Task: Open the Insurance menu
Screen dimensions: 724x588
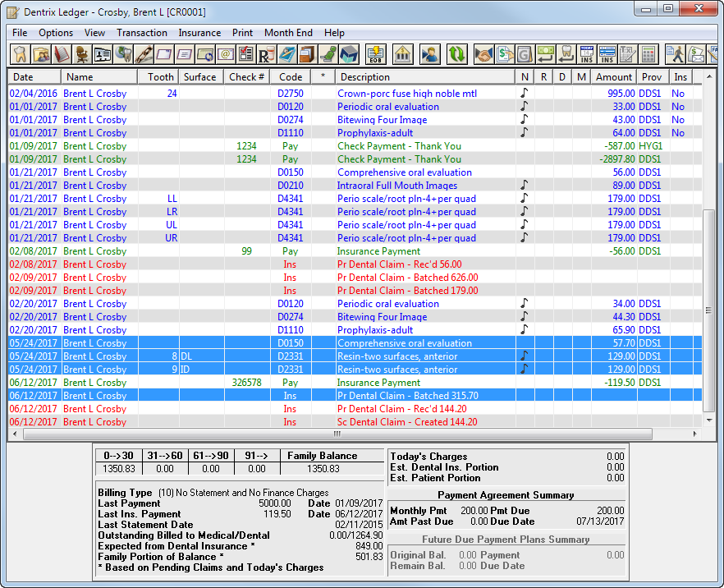Action: pos(199,33)
